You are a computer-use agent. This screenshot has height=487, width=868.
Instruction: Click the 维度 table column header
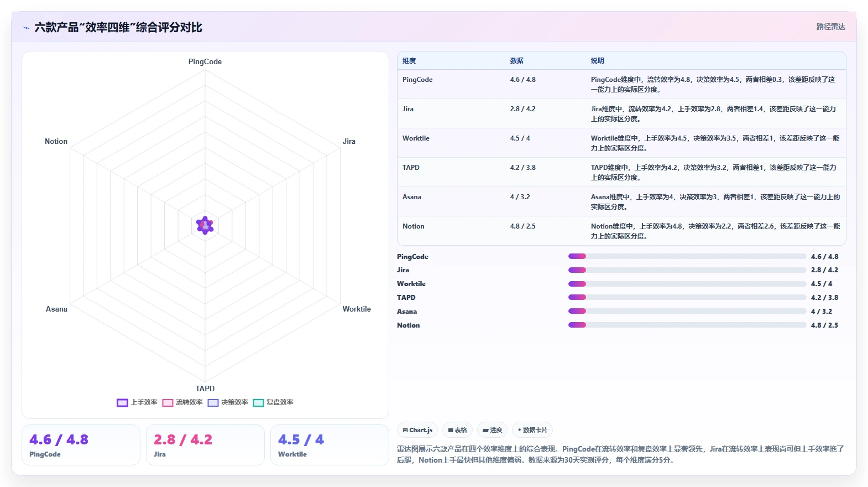(409, 61)
